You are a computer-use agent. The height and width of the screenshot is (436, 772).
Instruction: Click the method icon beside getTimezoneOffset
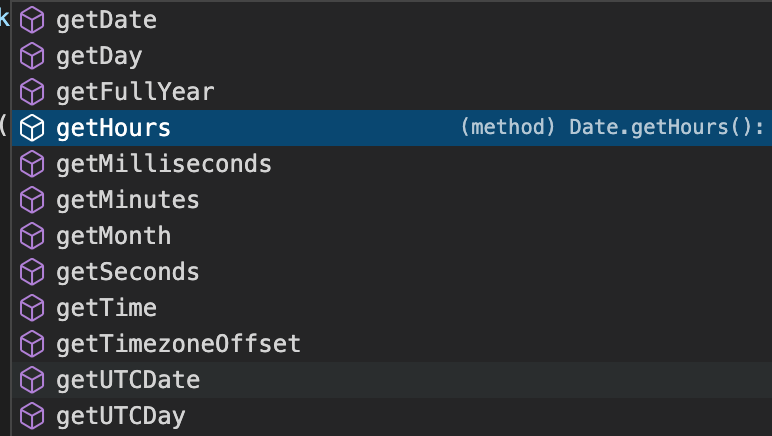coord(32,343)
